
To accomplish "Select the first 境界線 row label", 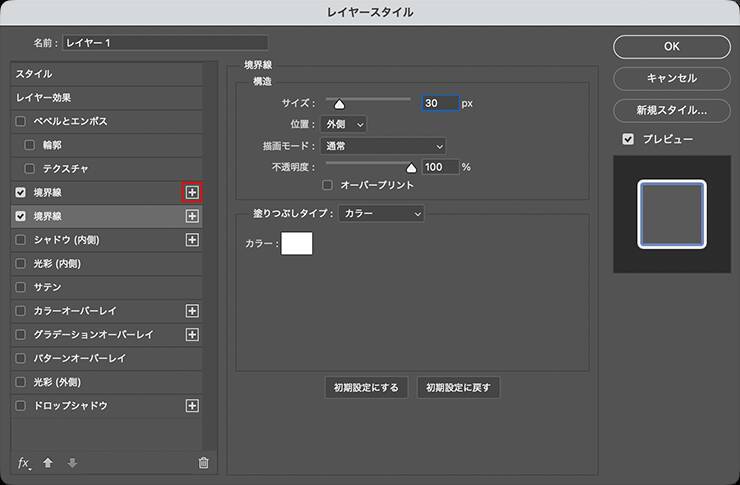I will 48,192.
